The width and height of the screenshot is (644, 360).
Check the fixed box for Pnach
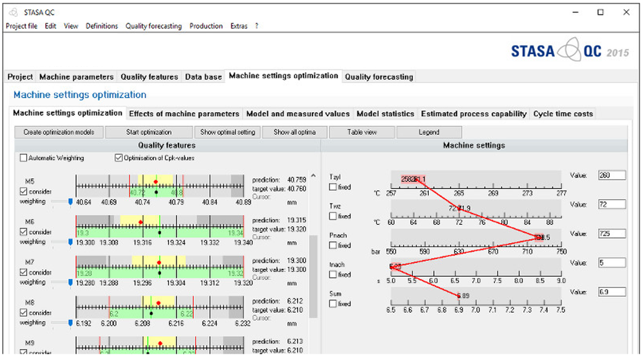coord(333,245)
